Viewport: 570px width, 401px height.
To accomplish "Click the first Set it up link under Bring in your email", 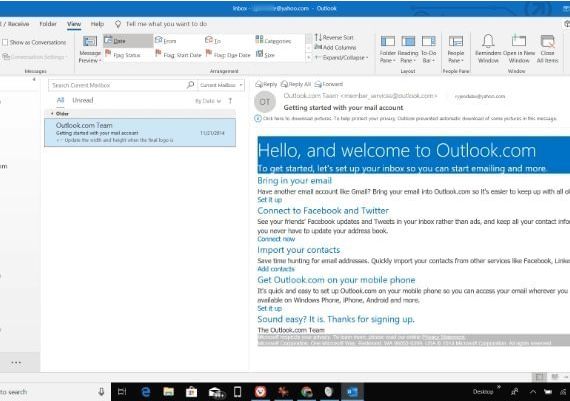I will [x=269, y=200].
